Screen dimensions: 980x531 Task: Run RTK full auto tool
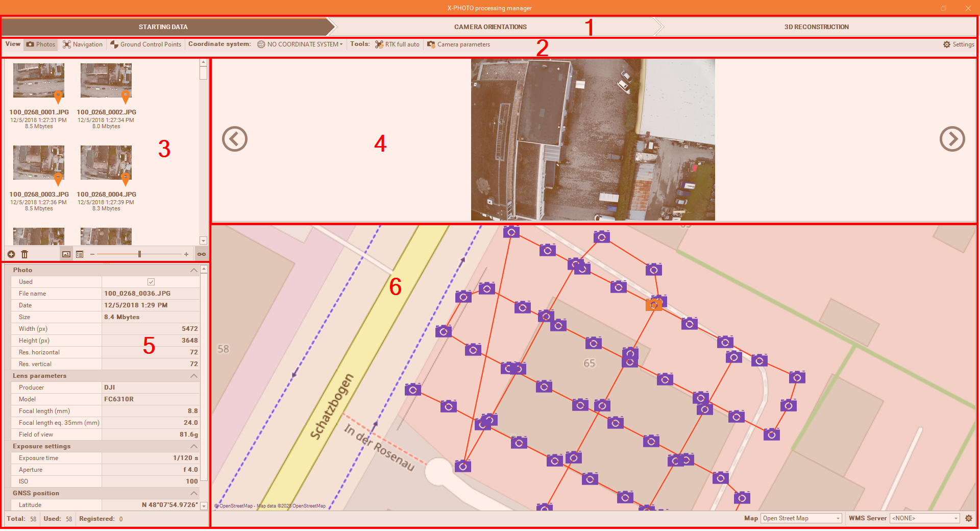(x=397, y=44)
